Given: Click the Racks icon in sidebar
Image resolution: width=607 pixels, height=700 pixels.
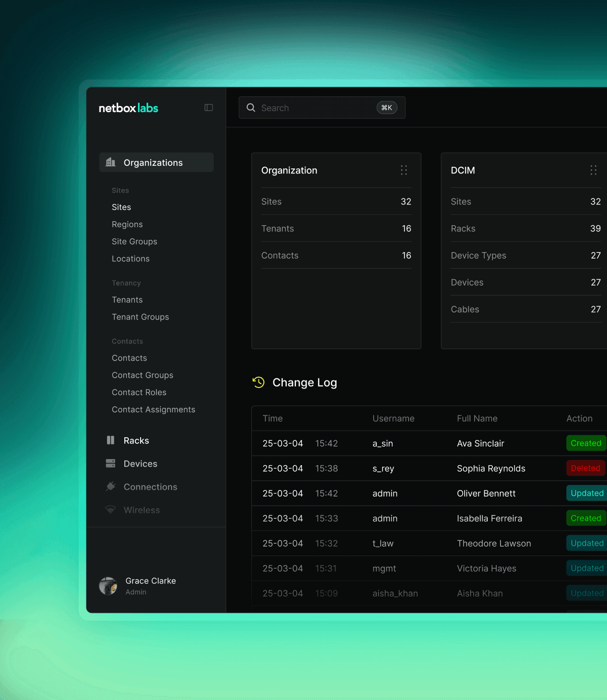Looking at the screenshot, I should pyautogui.click(x=111, y=440).
